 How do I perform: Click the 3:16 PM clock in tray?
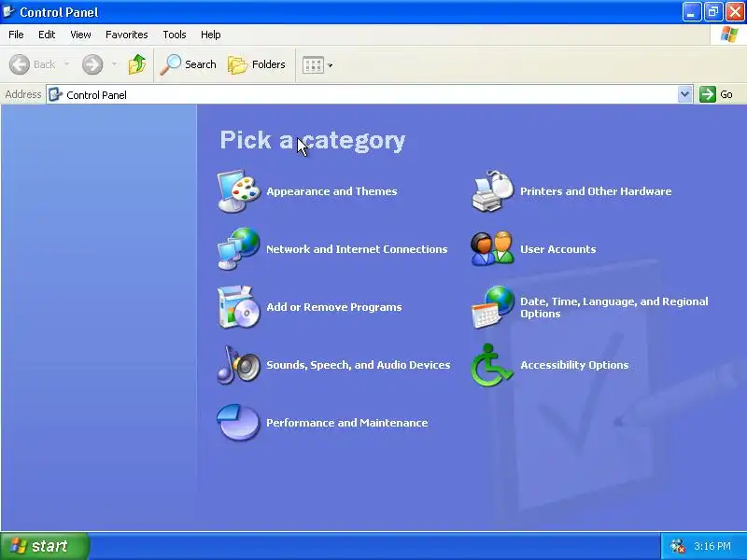712,546
